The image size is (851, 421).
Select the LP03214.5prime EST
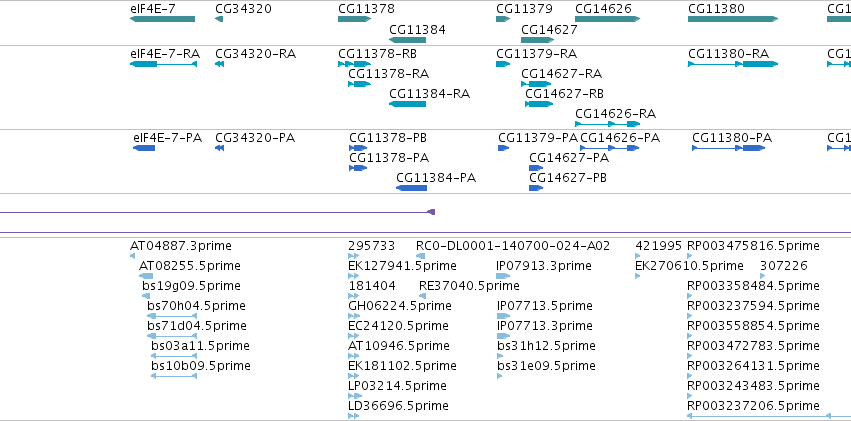point(354,396)
